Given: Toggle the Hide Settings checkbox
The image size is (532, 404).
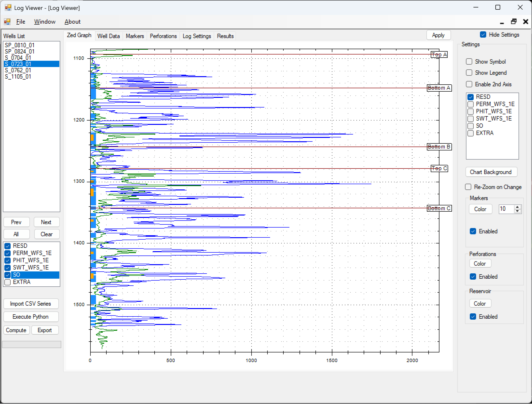Looking at the screenshot, I should pos(483,35).
